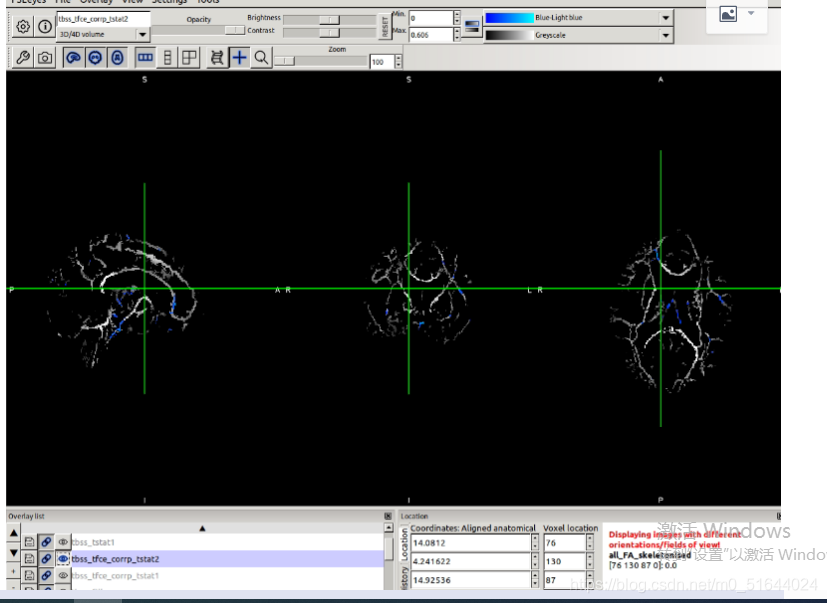Open overlay display settings gear
Viewport: 827px width, 603px height.
[23, 26]
